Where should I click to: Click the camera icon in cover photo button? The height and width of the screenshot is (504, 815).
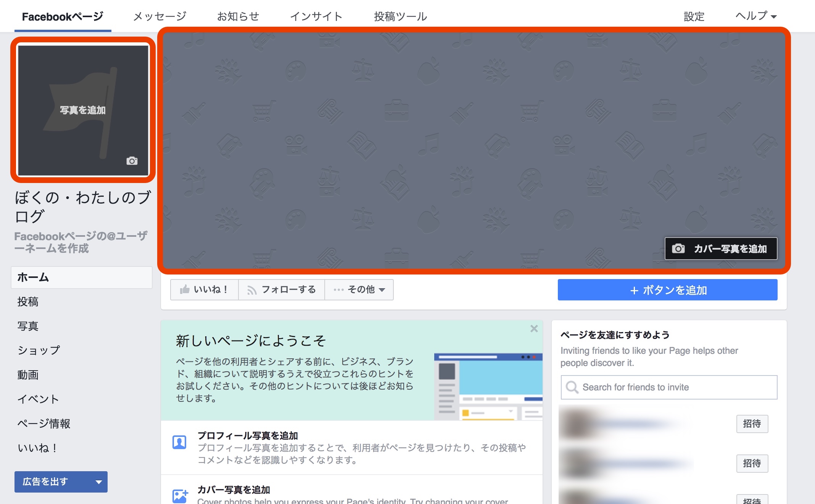[678, 249]
